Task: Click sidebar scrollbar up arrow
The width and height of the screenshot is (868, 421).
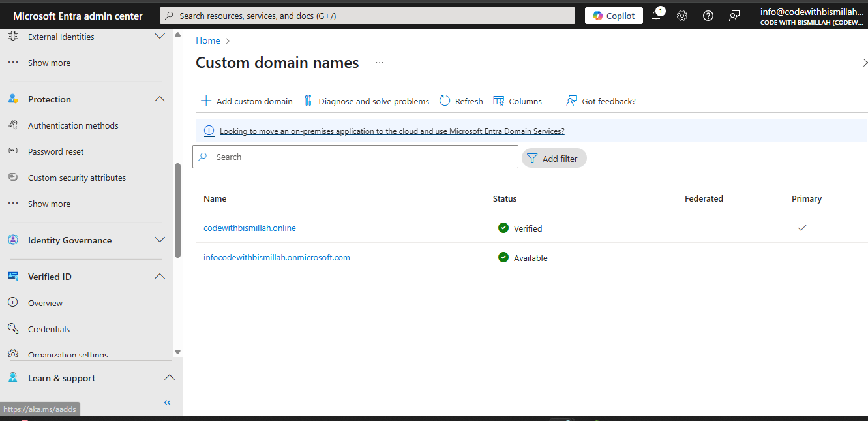Action: (x=177, y=34)
